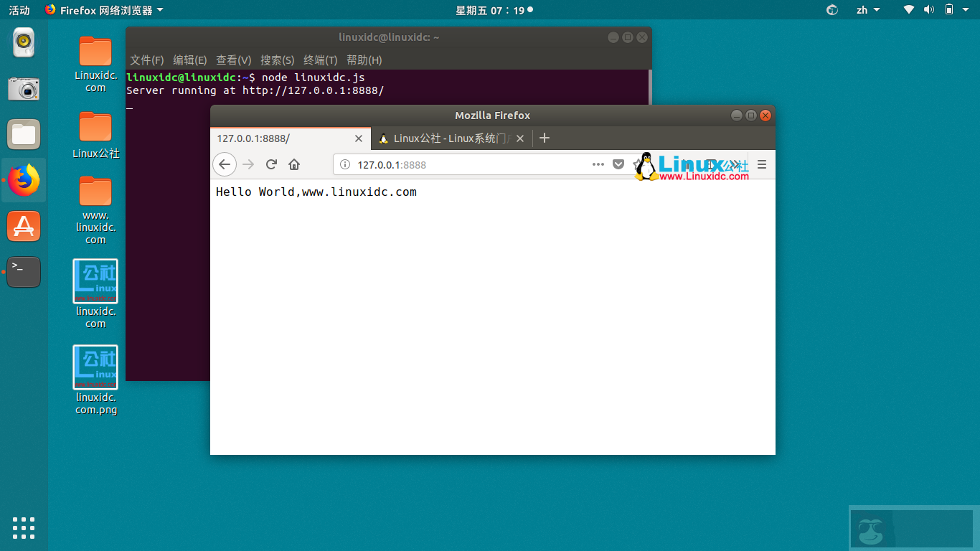
Task: Reload the current page in Firefox
Action: point(271,164)
